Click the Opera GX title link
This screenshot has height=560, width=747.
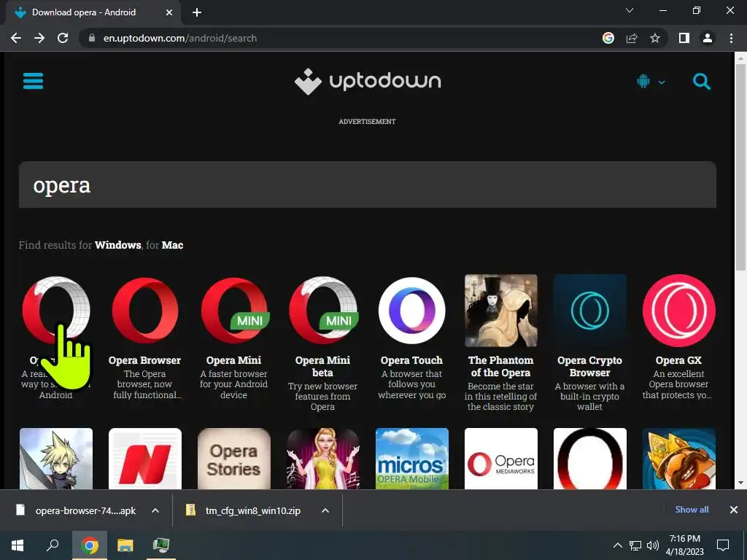pyautogui.click(x=679, y=360)
